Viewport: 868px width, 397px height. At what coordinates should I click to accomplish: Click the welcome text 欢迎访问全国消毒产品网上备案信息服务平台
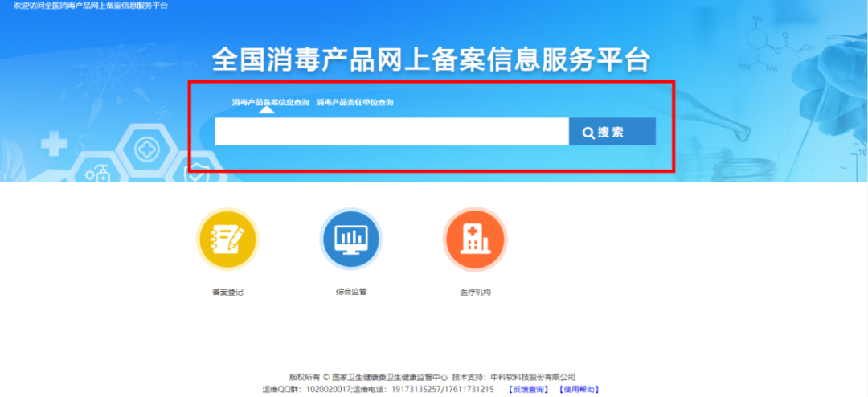[x=91, y=6]
